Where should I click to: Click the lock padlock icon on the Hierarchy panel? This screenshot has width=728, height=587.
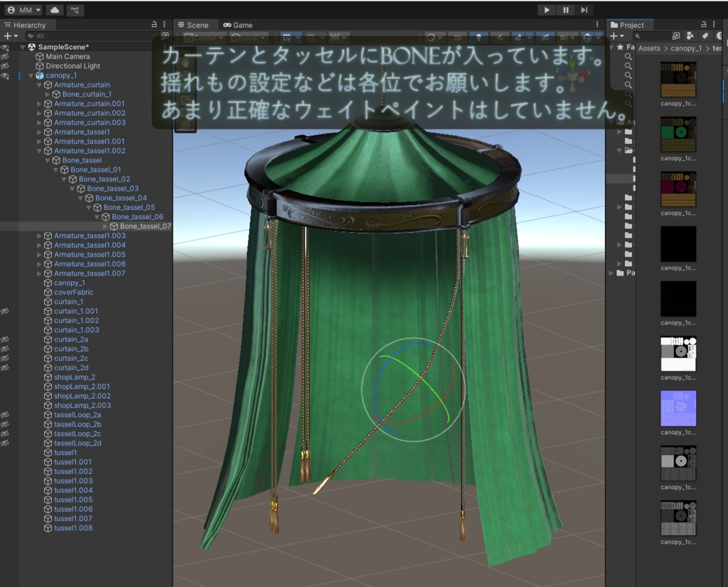pyautogui.click(x=154, y=25)
